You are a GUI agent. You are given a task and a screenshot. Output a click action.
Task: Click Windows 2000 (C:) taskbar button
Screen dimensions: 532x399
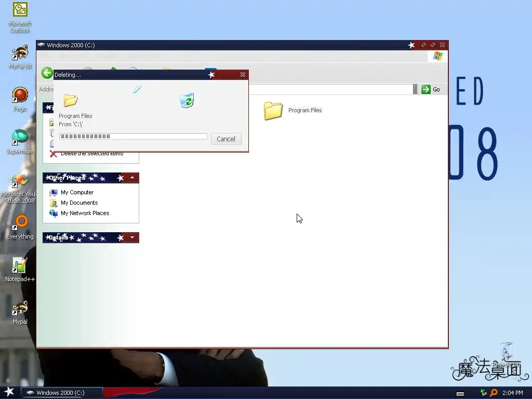tap(62, 393)
